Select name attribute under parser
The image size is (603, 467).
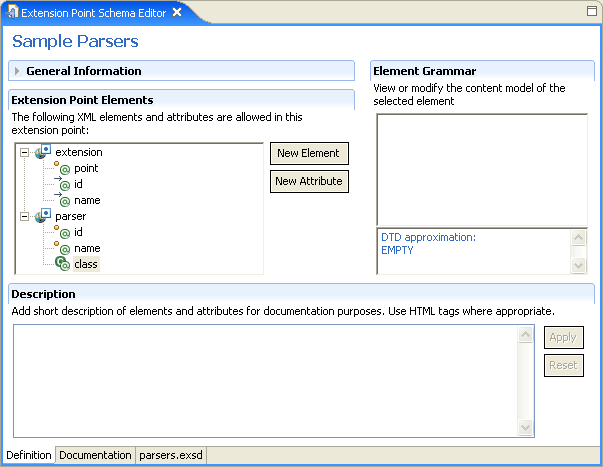tap(87, 249)
